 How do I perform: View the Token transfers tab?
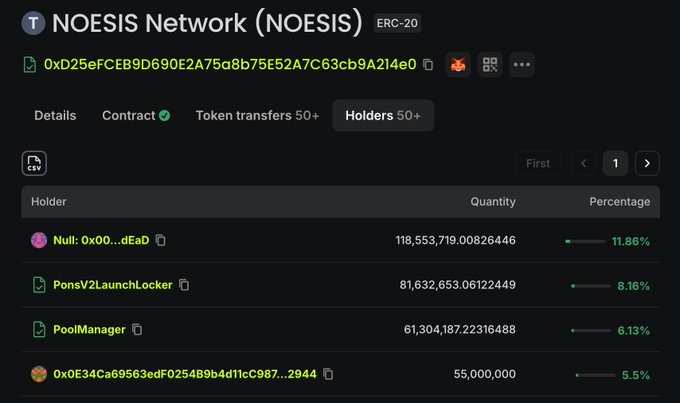tap(257, 115)
